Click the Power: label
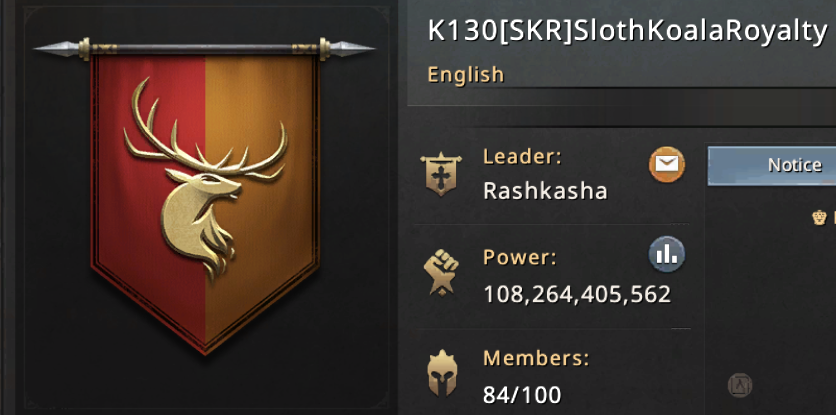Screen dimensions: 836x415 520,258
